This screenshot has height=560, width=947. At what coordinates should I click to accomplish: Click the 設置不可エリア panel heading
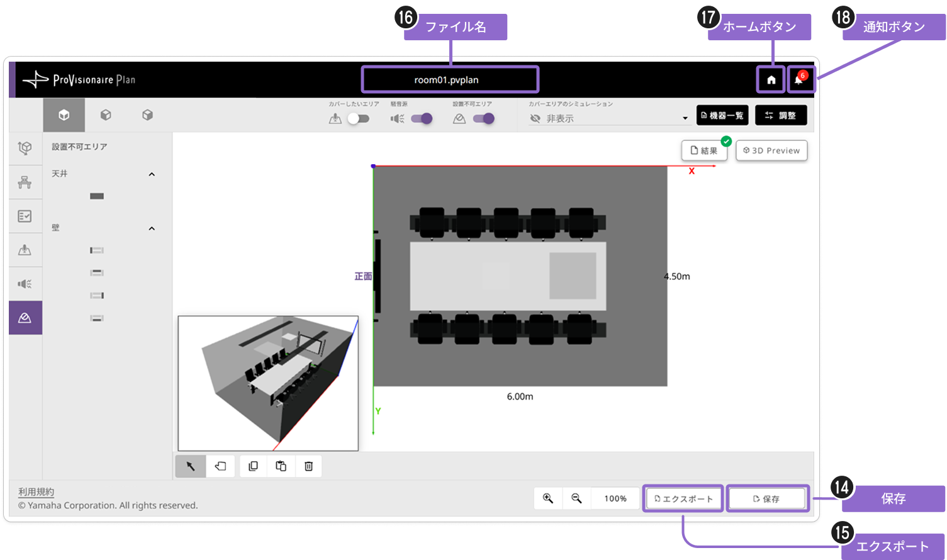79,147
